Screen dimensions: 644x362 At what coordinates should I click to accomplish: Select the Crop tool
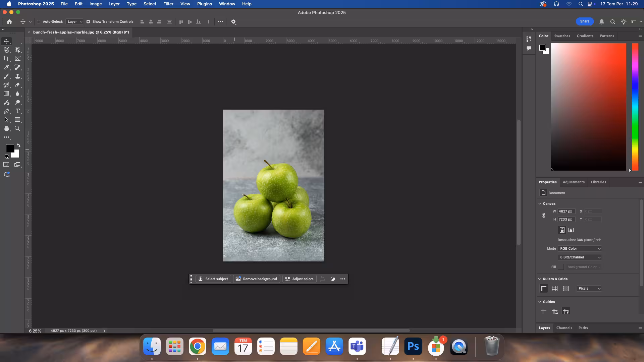click(x=6, y=59)
